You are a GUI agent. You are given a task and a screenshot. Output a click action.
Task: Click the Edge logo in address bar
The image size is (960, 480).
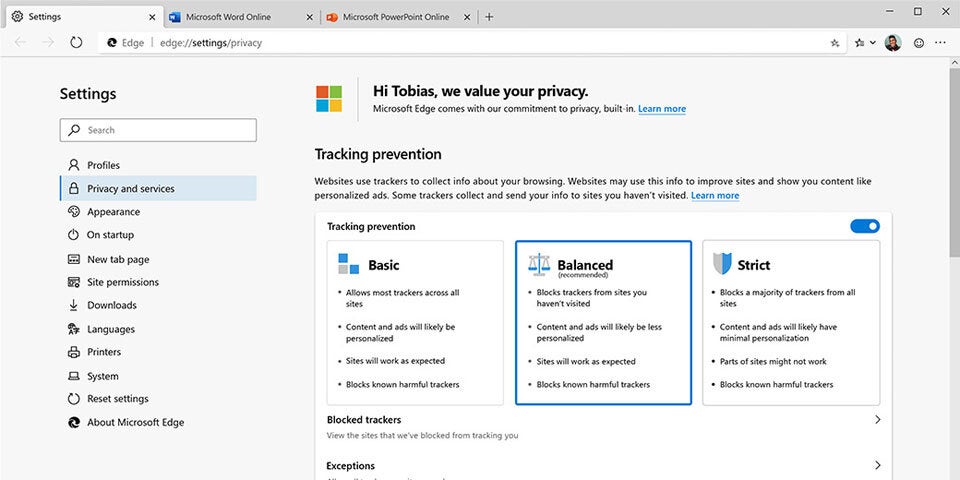click(112, 43)
